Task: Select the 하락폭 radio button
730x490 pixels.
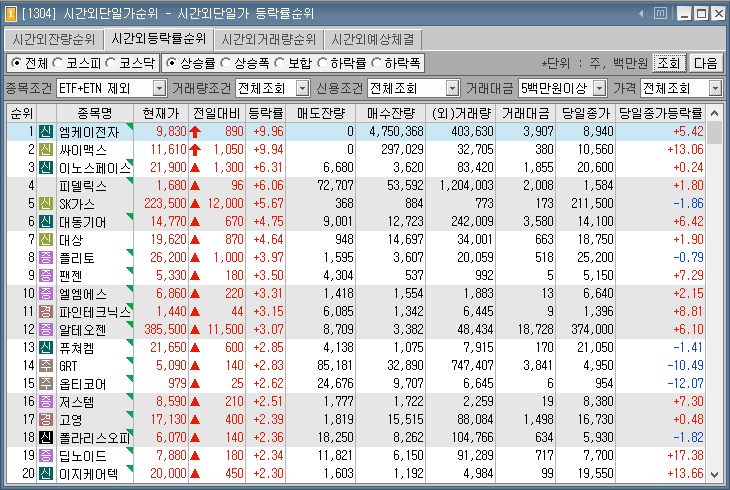Action: 376,62
